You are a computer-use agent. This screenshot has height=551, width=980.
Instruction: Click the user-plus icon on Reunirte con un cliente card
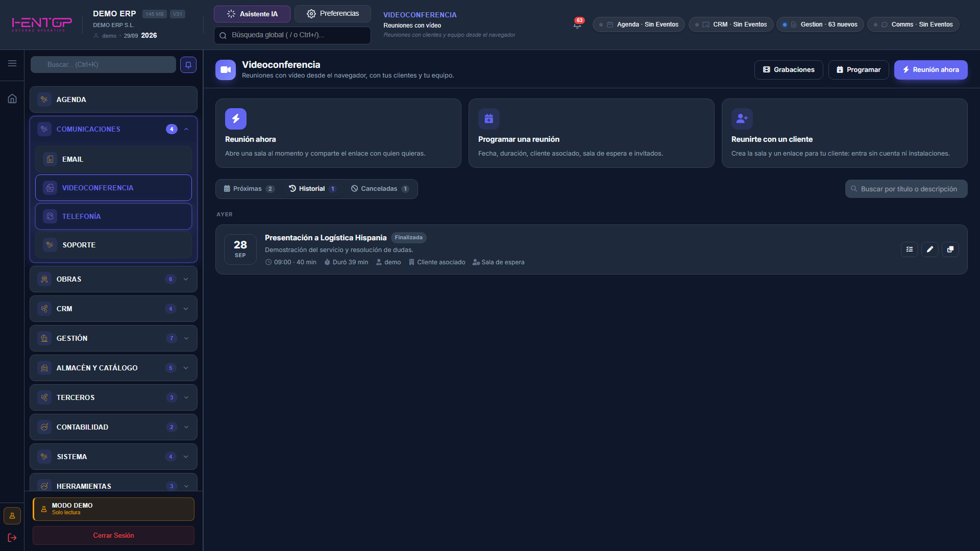coord(742,119)
